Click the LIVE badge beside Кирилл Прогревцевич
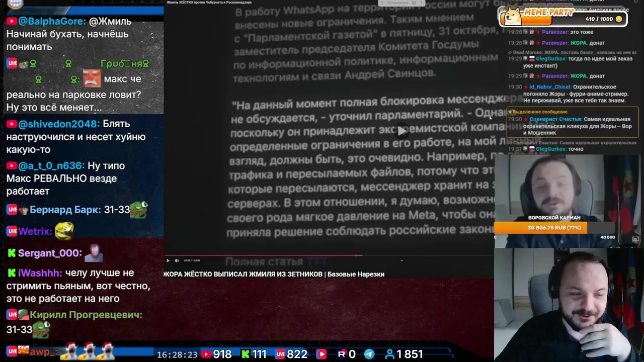Image resolution: width=644 pixels, height=362 pixels. pos(12,315)
